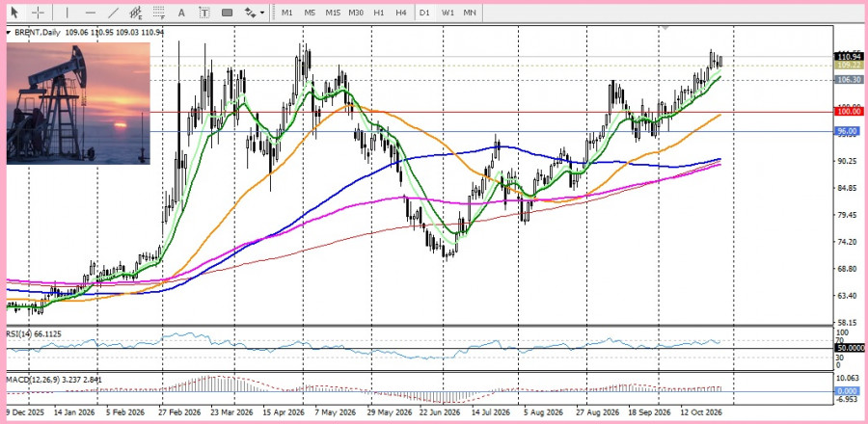
Task: Select the blue 96.00 level label
Action: 849,131
